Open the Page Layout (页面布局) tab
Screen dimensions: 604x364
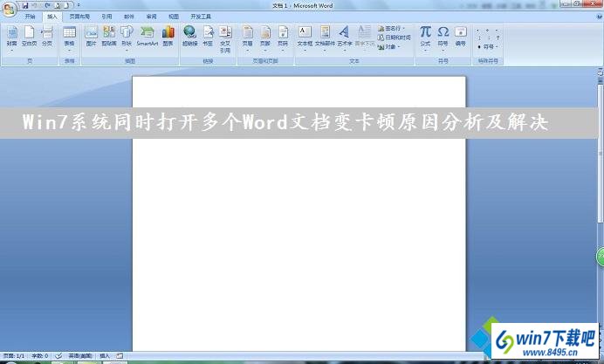click(79, 17)
